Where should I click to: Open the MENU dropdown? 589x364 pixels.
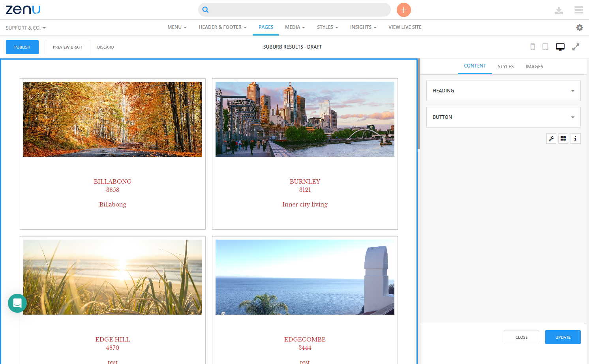point(177,27)
